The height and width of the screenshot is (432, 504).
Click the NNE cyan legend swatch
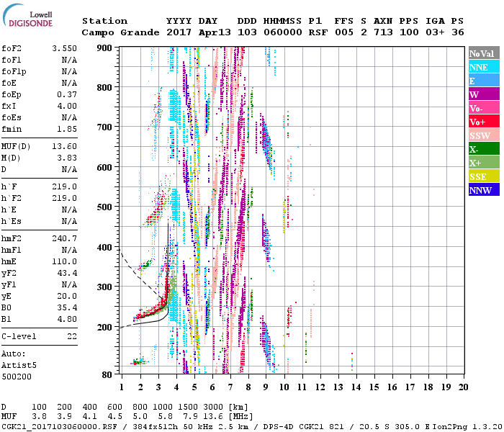[483, 67]
